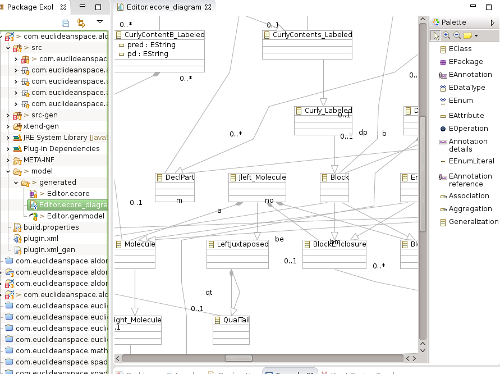Click the vertical scrollbar down arrow
The image size is (500, 374).
(x=423, y=350)
